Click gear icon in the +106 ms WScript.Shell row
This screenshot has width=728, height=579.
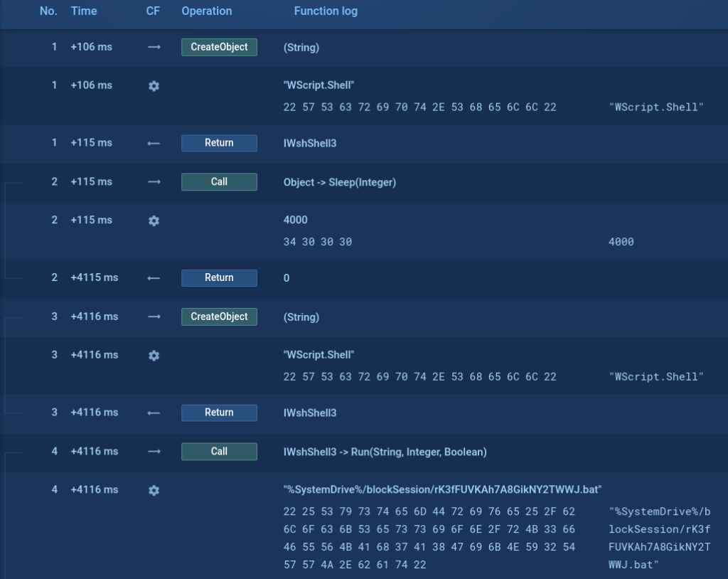point(154,85)
